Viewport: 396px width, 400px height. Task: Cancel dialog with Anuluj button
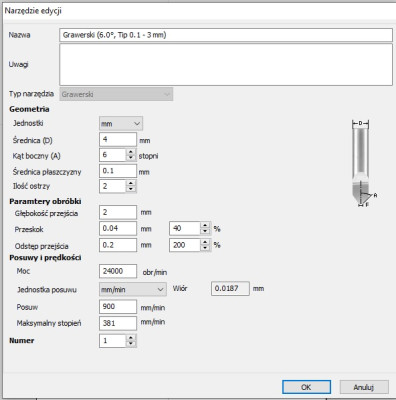364,387
